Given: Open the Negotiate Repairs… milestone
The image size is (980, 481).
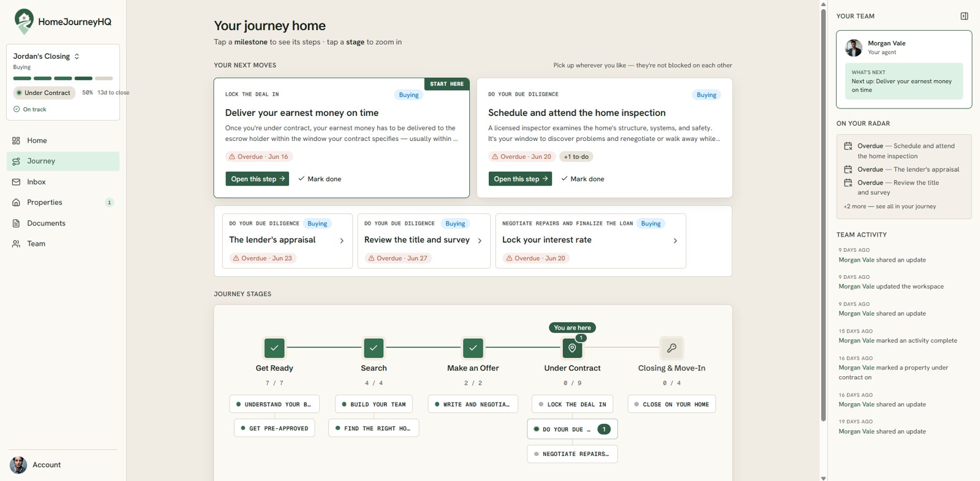Looking at the screenshot, I should [x=572, y=454].
